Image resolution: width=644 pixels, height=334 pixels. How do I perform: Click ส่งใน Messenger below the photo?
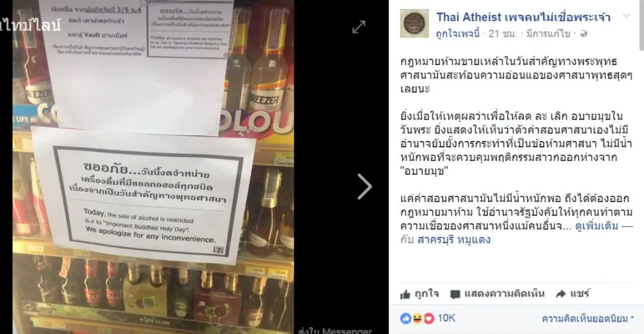pos(335,330)
